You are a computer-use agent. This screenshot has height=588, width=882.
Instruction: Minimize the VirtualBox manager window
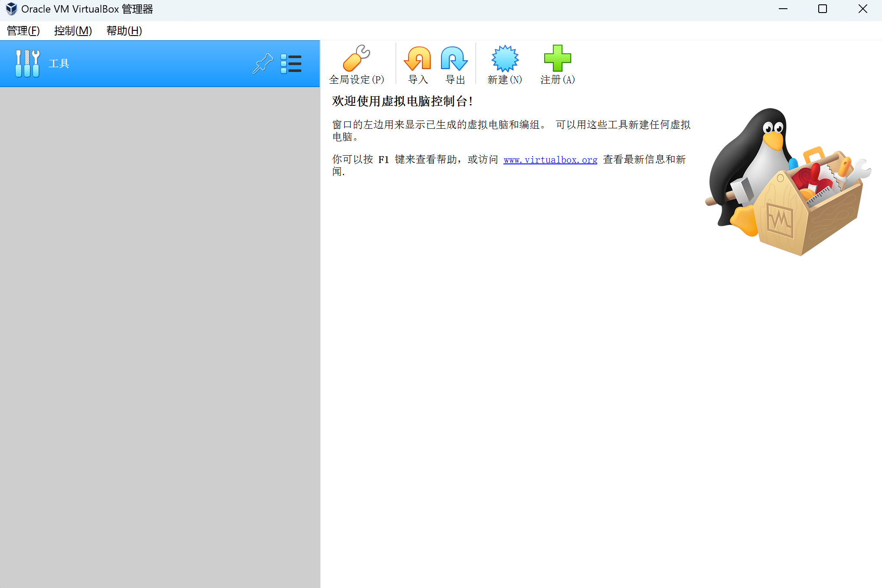783,9
